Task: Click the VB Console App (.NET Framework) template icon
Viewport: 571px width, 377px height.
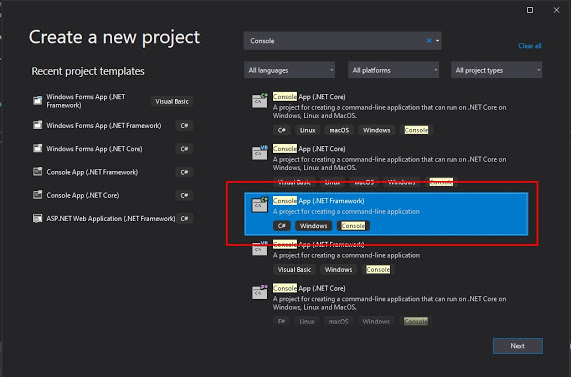Action: pos(260,248)
